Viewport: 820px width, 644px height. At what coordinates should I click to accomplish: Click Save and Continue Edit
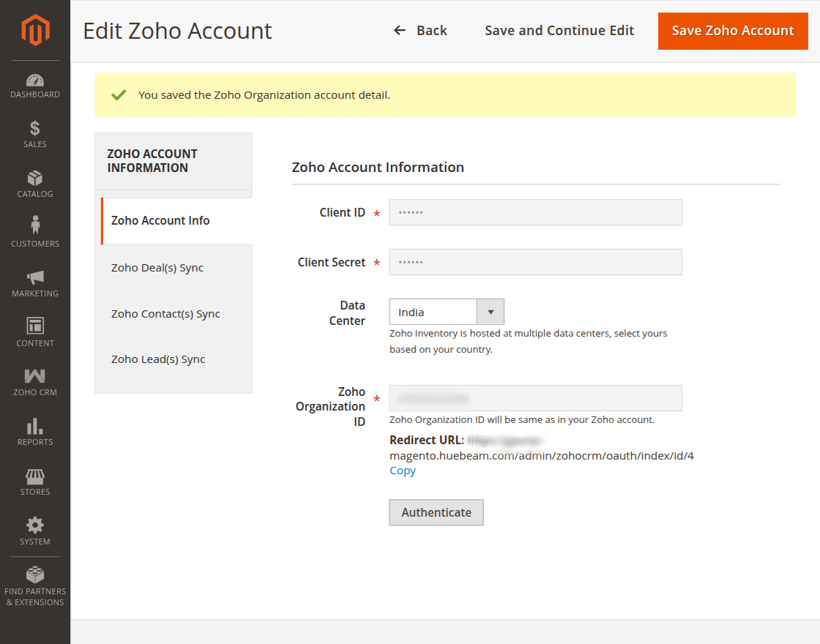559,31
